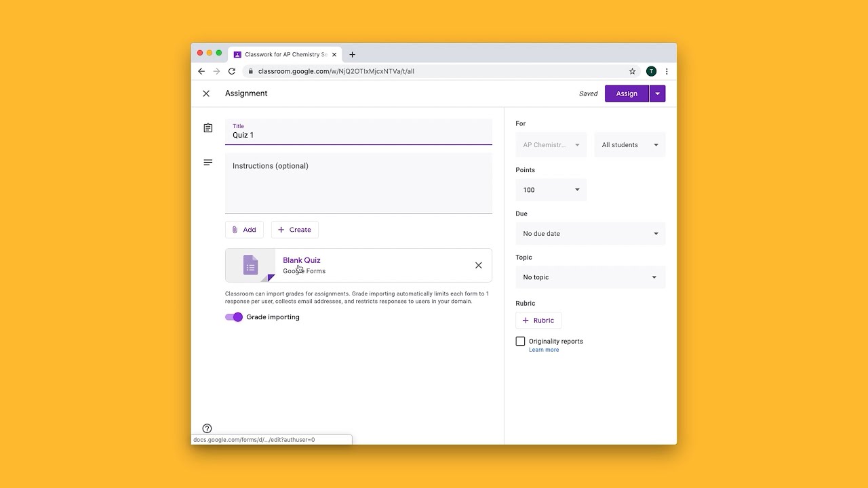
Task: Add a rubric using the Rubric button
Action: click(x=538, y=320)
